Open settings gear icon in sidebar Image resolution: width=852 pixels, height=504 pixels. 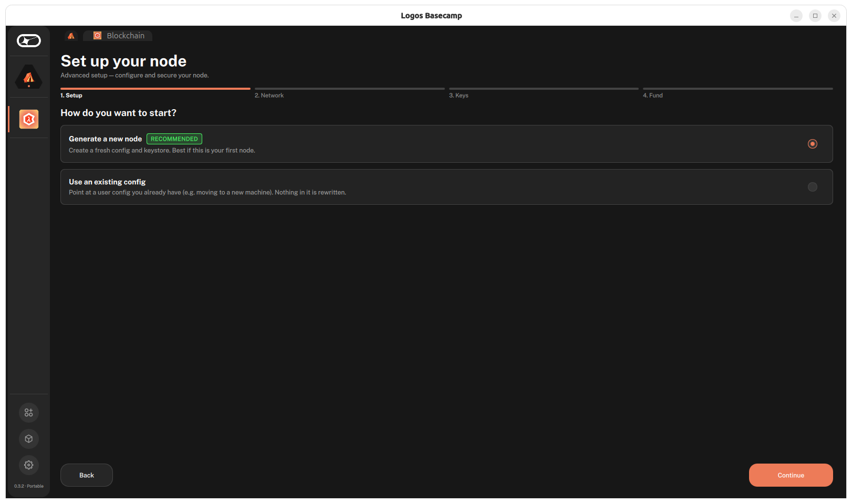pos(29,465)
